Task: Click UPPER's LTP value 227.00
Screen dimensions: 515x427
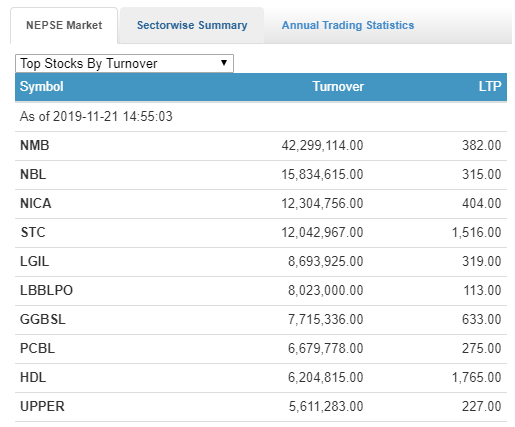Action: (x=481, y=407)
